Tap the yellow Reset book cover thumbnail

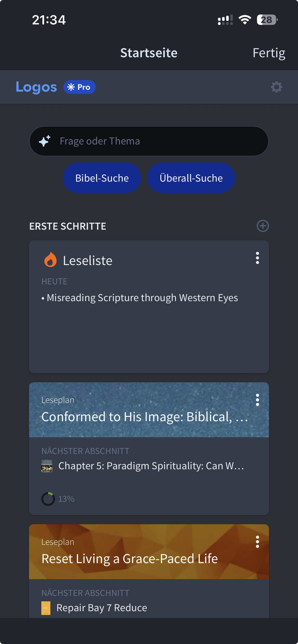[x=46, y=608]
